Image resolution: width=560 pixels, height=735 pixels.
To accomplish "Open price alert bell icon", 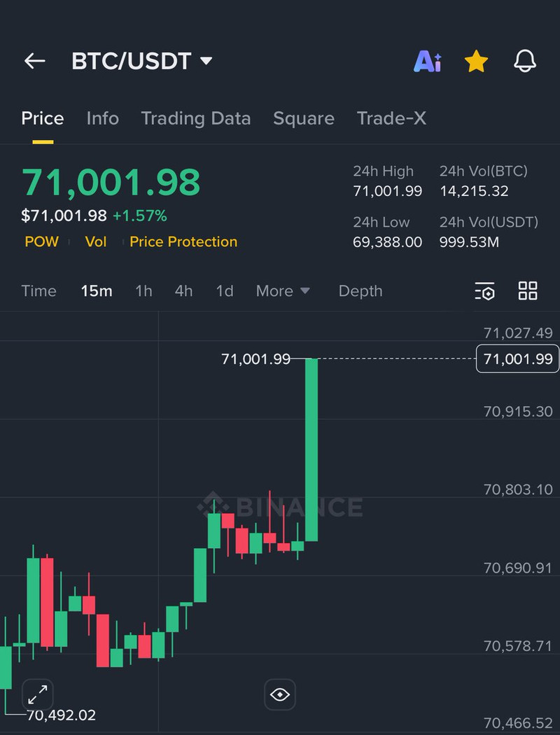I will coord(525,62).
